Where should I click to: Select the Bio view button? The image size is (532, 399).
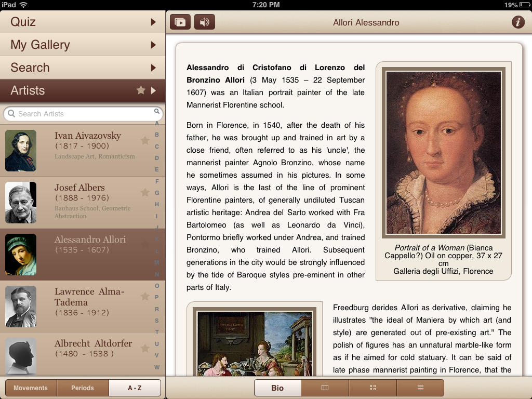point(277,388)
